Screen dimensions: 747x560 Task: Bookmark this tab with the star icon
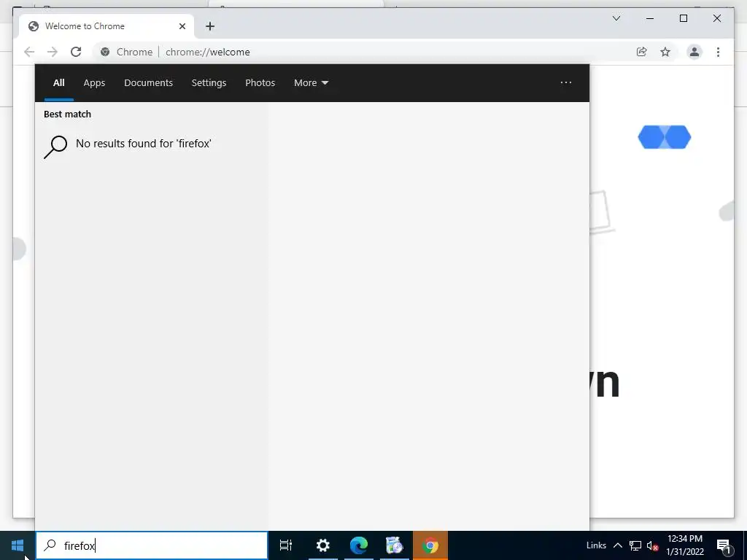pos(665,52)
